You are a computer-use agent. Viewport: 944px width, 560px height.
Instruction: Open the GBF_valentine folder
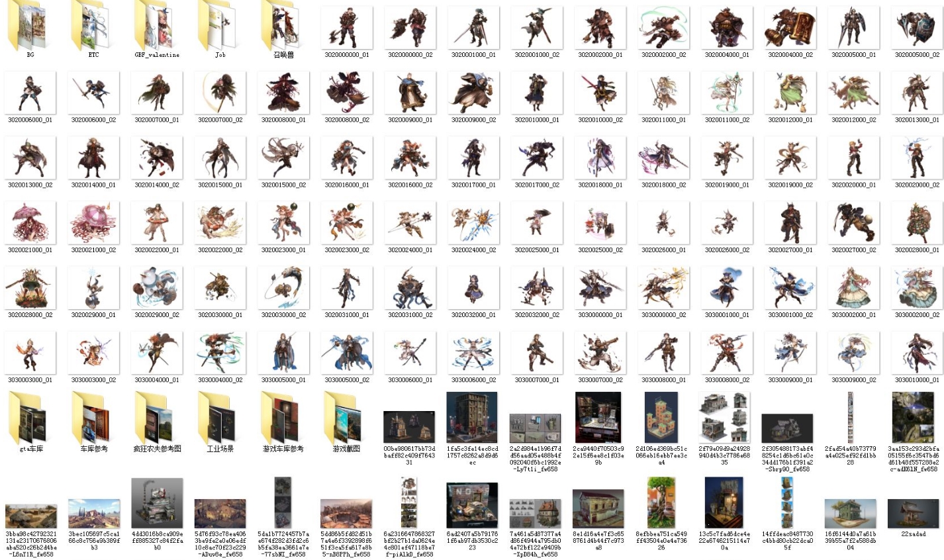click(x=155, y=24)
